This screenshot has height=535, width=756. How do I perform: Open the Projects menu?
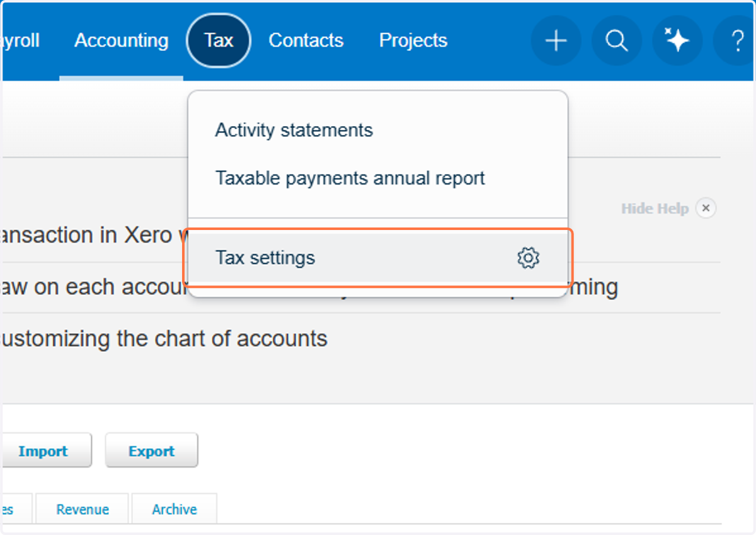(413, 40)
